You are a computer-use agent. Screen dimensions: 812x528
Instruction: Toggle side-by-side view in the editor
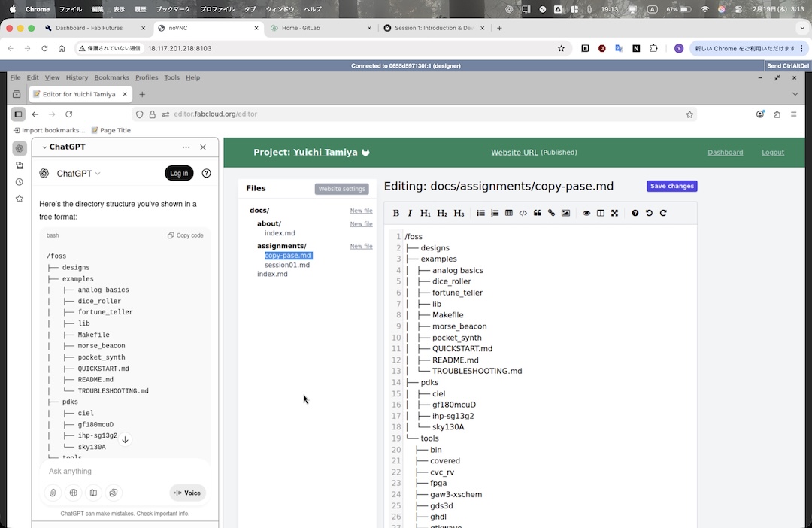(x=600, y=213)
